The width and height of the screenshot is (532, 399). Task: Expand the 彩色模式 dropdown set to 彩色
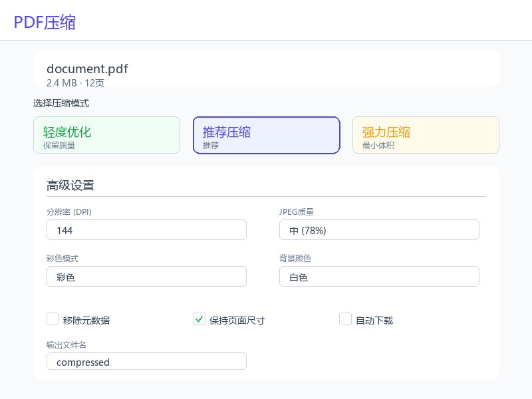(146, 277)
